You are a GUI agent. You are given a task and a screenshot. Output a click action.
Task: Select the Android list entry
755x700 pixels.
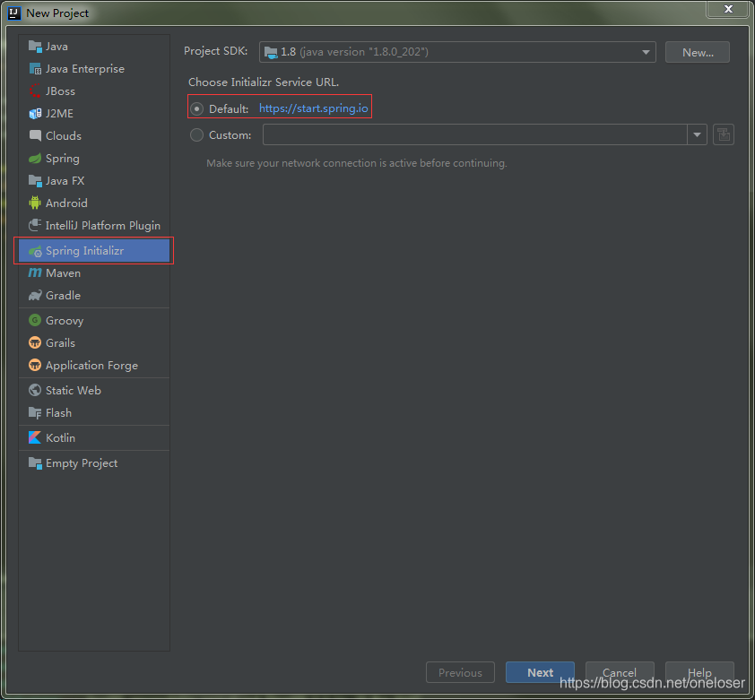[x=94, y=203]
